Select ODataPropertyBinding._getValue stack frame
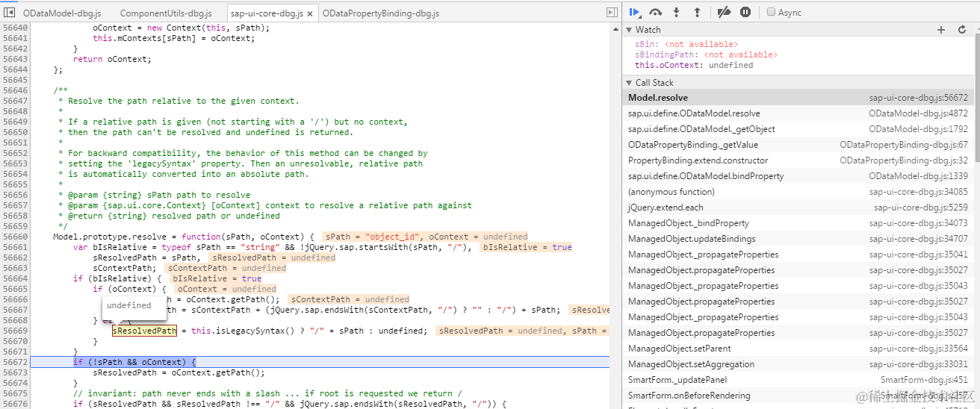The image size is (980, 409). coord(798,145)
